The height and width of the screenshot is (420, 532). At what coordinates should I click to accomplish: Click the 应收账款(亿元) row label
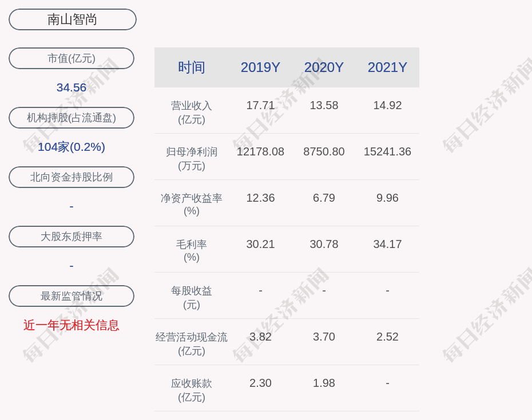192,390
